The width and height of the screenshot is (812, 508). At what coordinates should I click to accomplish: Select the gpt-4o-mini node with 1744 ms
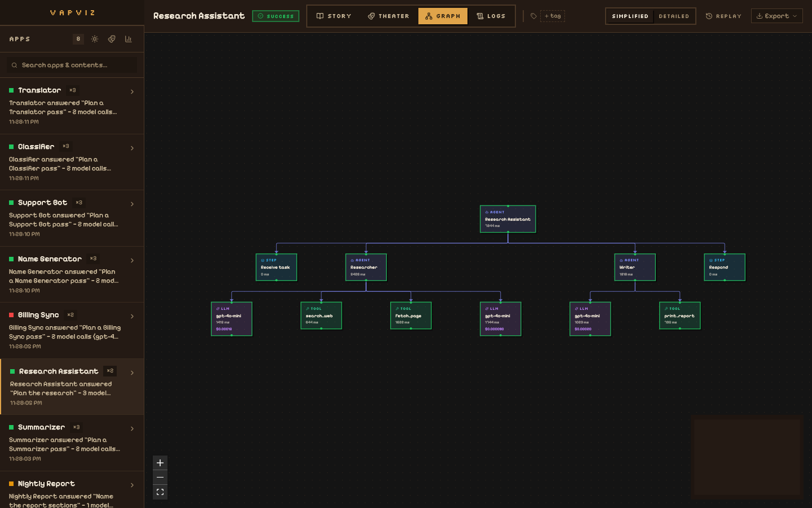500,319
